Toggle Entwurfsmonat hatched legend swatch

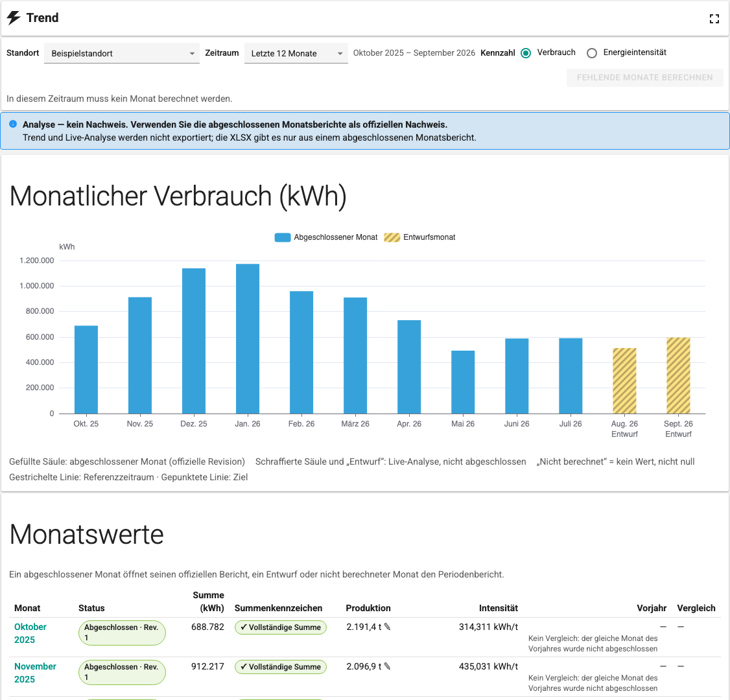[x=392, y=237]
